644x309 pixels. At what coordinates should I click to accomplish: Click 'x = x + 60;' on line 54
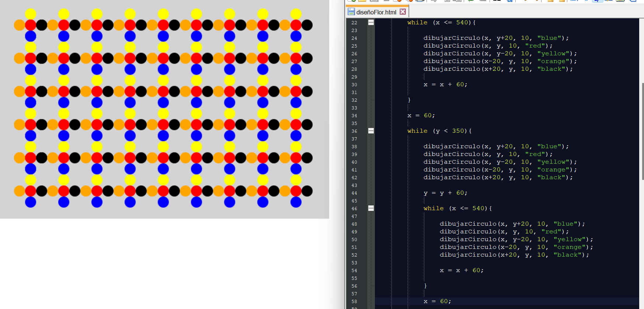point(462,270)
